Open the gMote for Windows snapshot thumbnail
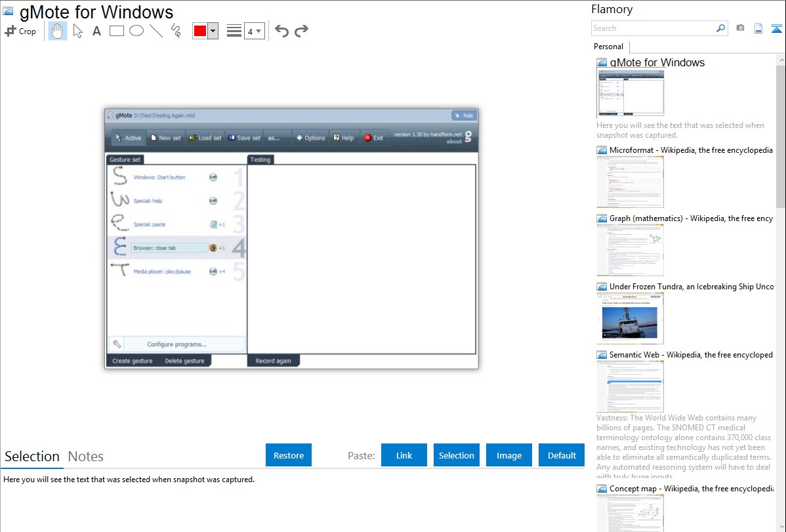This screenshot has width=786, height=532. 631,94
